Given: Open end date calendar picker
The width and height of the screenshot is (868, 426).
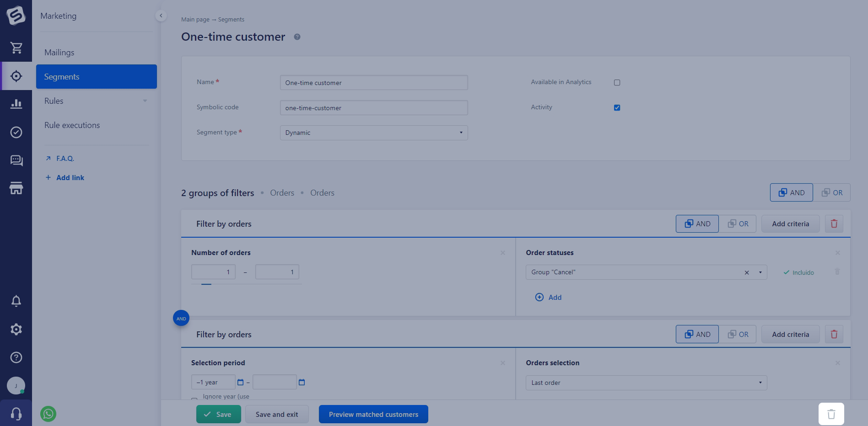Looking at the screenshot, I should (302, 383).
